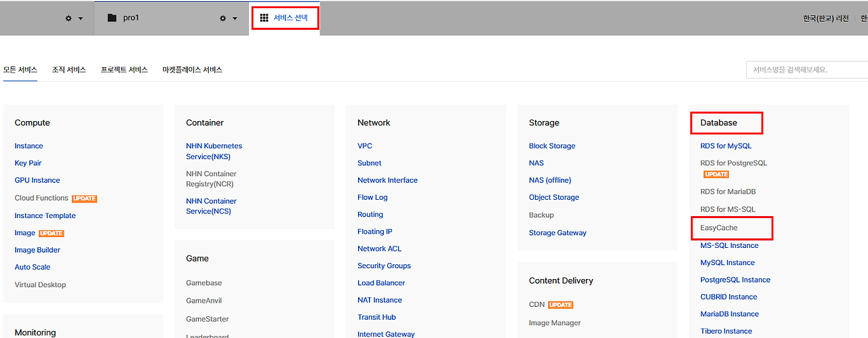Screen dimensions: 868x338
Task: Select Backup under Storage
Action: 541,215
